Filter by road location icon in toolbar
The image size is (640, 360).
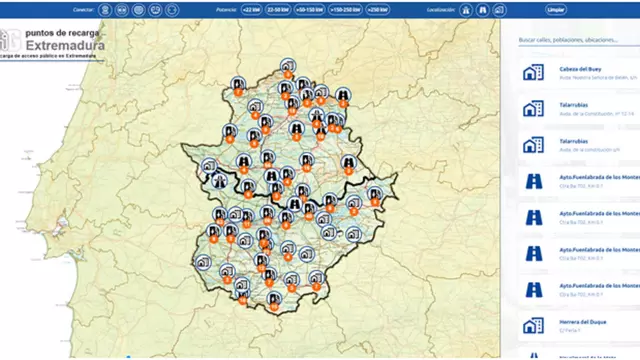point(482,10)
